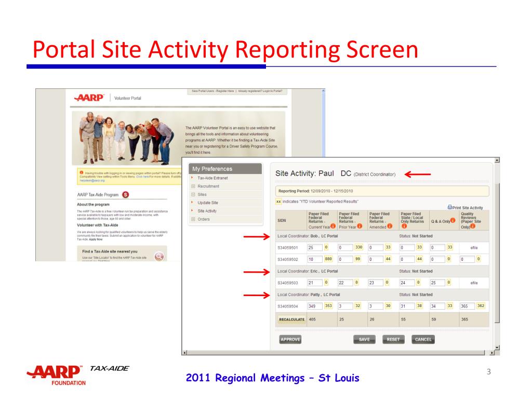Open Tax-Aide Extranet from My Preferences
532x399 pixels.
[x=212, y=178]
